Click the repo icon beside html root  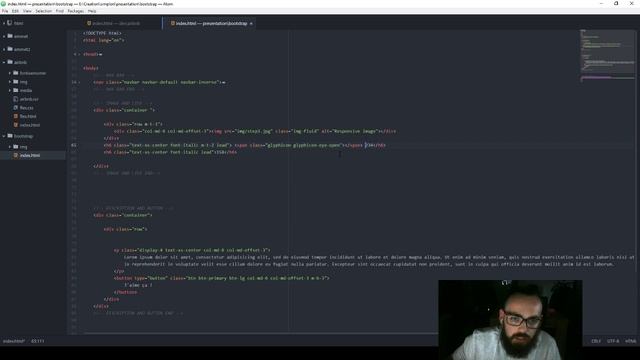tap(10, 23)
